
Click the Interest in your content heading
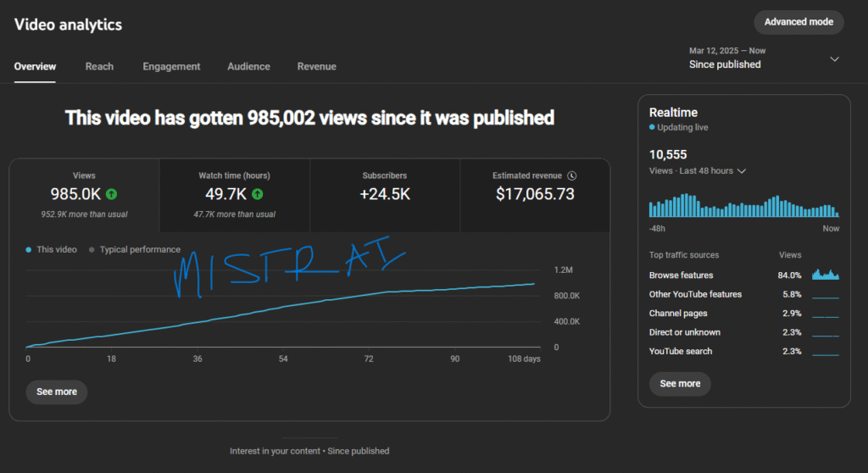(309, 451)
